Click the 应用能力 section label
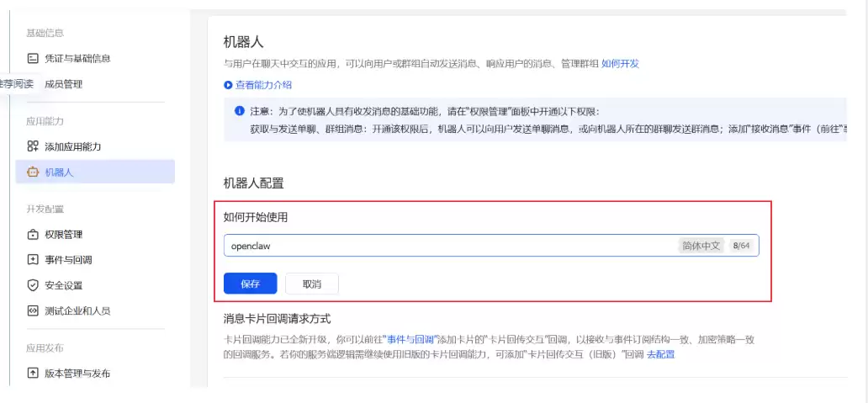The height and width of the screenshot is (403, 868). (x=45, y=122)
